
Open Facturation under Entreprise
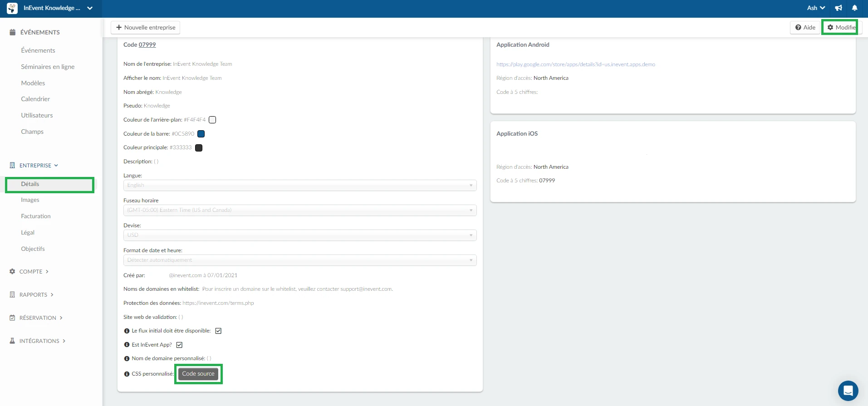(36, 216)
